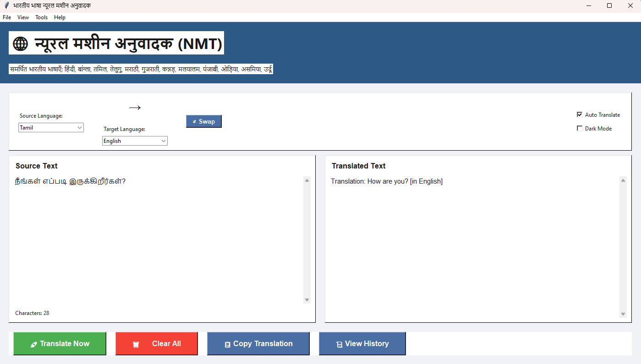The height and width of the screenshot is (364, 641).
Task: Swap source and target languages
Action: coord(204,121)
